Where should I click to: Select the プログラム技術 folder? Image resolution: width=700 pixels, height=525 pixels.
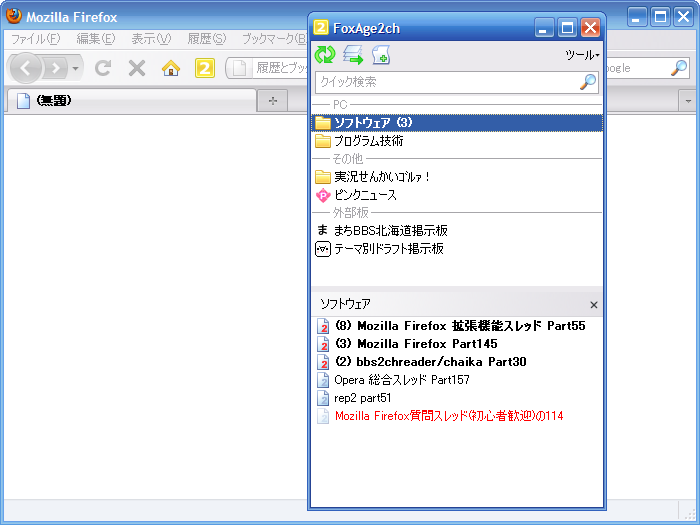[457, 141]
